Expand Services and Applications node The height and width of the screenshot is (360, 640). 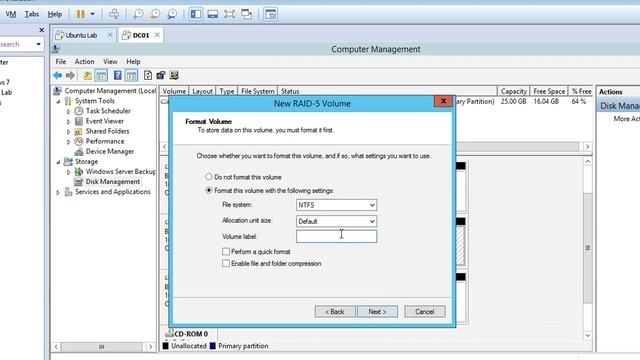click(58, 192)
